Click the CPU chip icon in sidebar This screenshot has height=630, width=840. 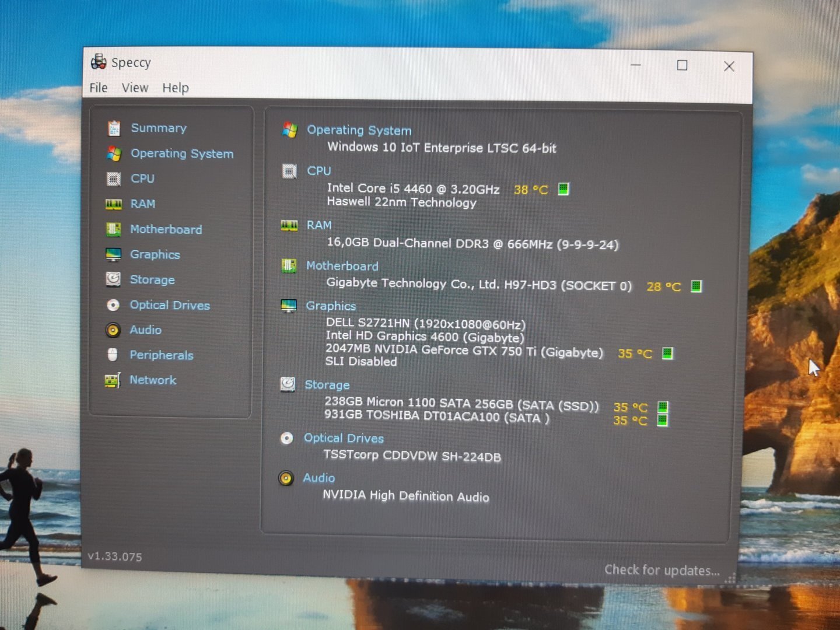pyautogui.click(x=113, y=178)
